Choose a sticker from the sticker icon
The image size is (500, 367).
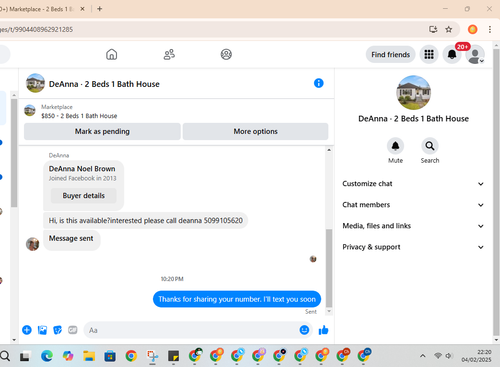pos(58,330)
